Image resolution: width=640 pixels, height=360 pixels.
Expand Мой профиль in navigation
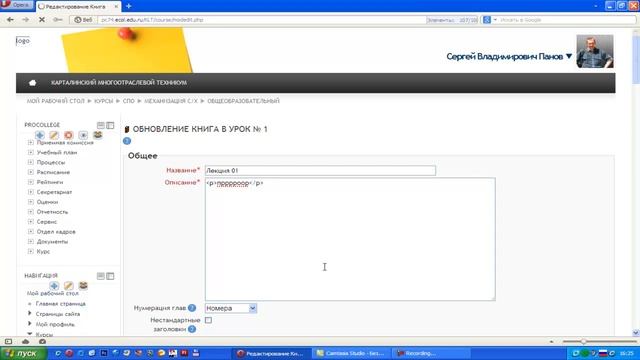[x=29, y=324]
